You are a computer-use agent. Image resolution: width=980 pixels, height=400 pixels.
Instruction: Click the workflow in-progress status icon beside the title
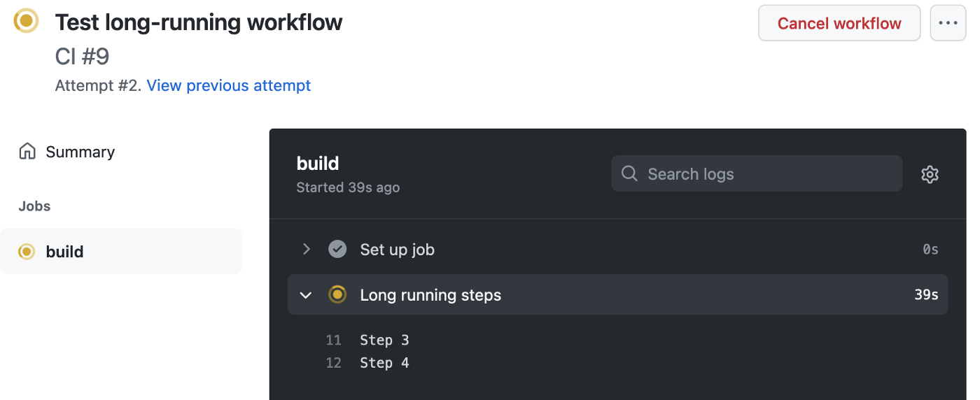click(27, 21)
